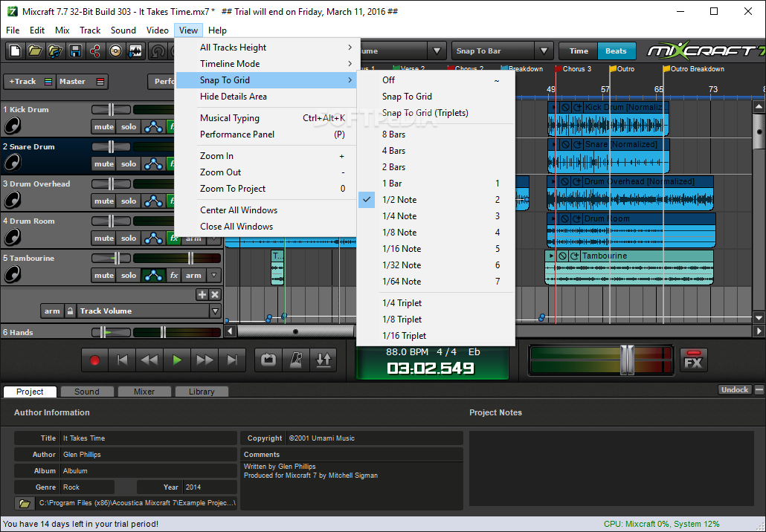The image size is (766, 532).
Task: Choose Snap To Grid (Triplets) option
Action: pyautogui.click(x=436, y=113)
